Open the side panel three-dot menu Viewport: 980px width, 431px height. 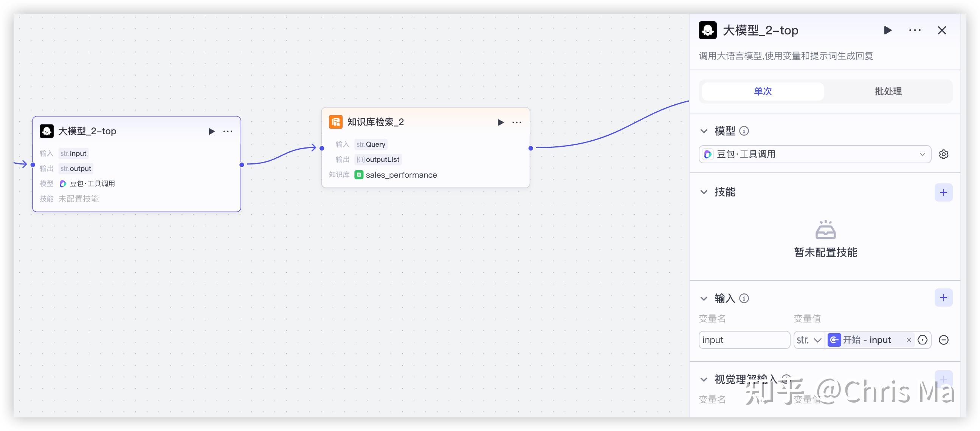915,30
